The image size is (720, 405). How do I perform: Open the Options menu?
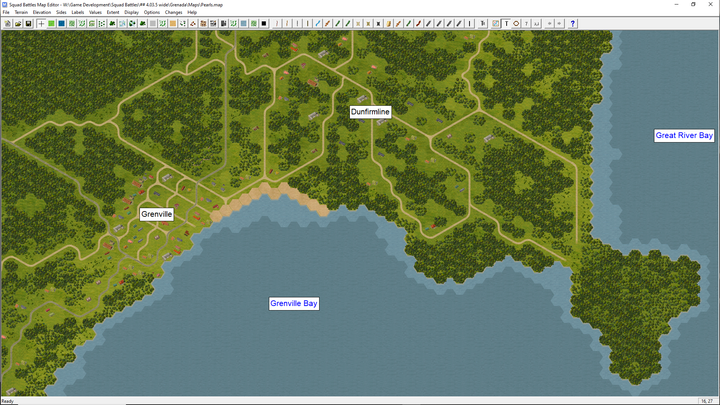tap(152, 12)
